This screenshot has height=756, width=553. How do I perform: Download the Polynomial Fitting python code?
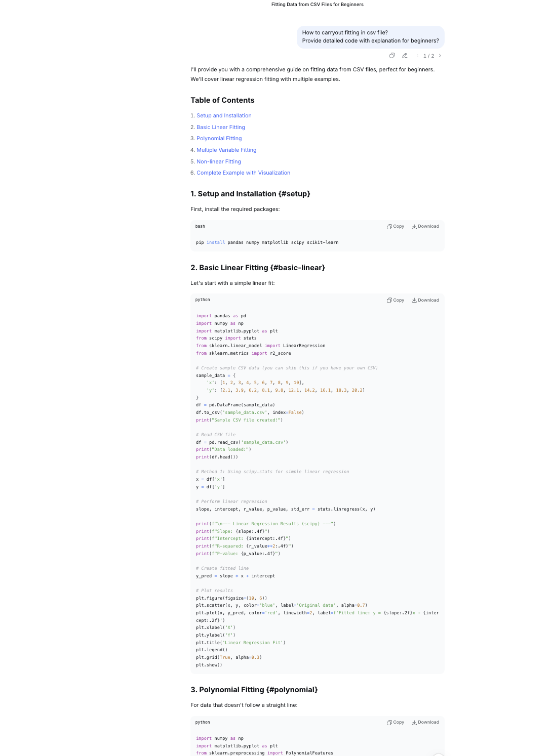(425, 723)
